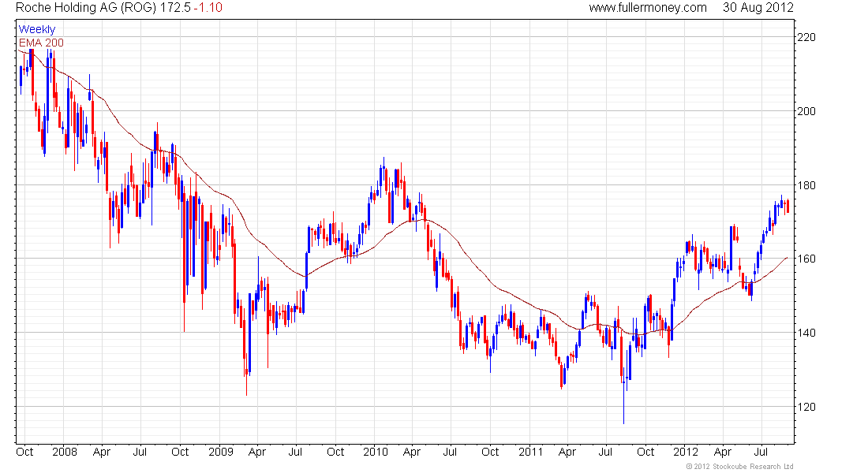Click the price value 172.5 in title
Viewport: 868px width, 473px height.
[175, 8]
